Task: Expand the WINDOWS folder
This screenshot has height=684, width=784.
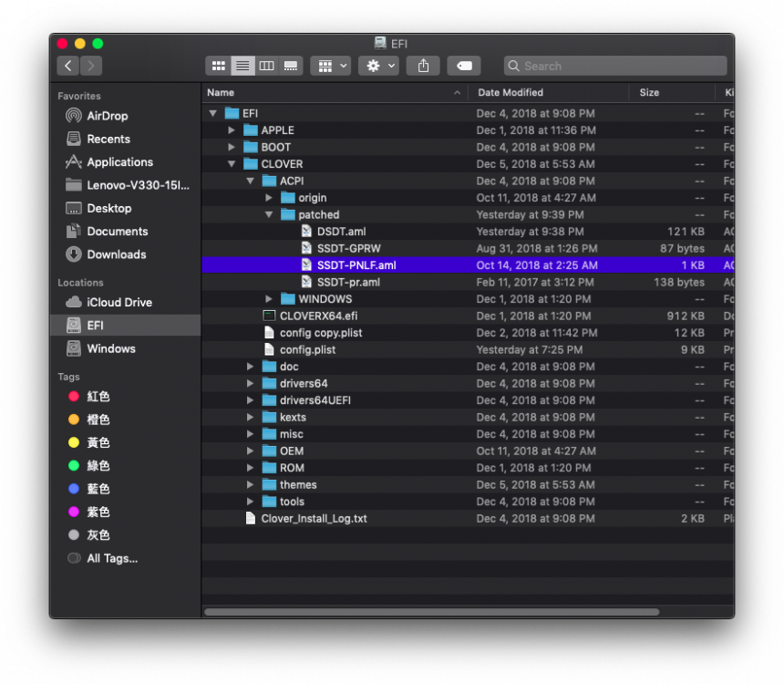Action: (269, 299)
